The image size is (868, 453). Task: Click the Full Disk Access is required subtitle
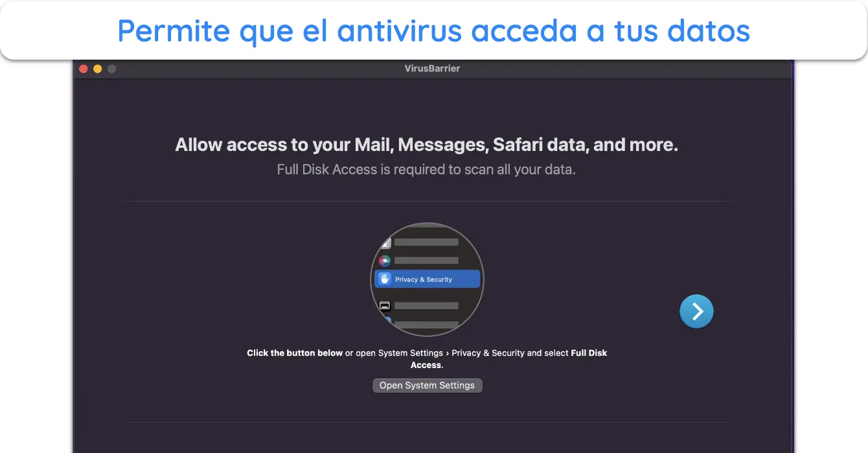tap(426, 170)
